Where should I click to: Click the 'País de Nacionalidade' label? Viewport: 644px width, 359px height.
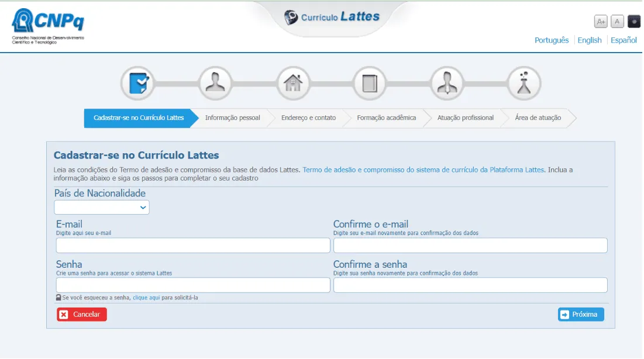coord(100,193)
